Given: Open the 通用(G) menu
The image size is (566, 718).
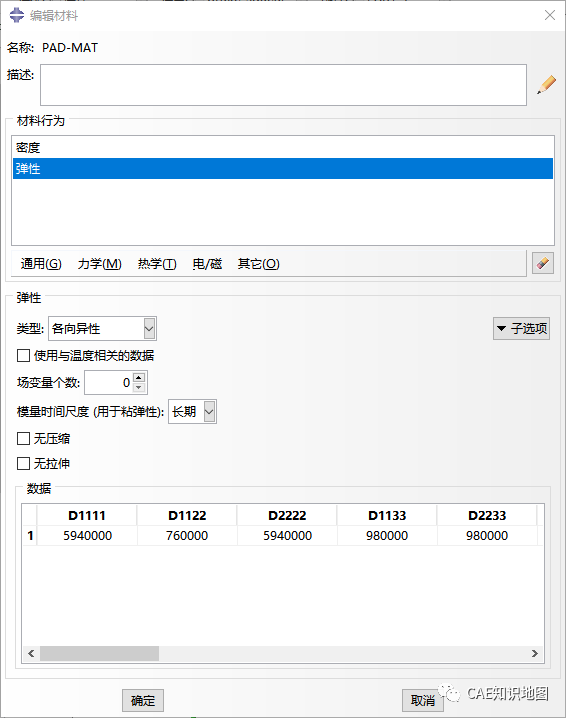Looking at the screenshot, I should coord(41,264).
